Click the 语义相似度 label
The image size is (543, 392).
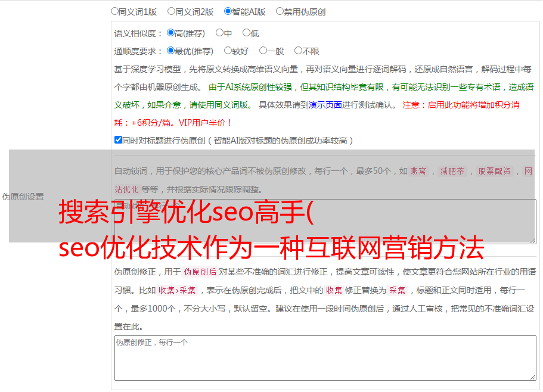pos(138,33)
